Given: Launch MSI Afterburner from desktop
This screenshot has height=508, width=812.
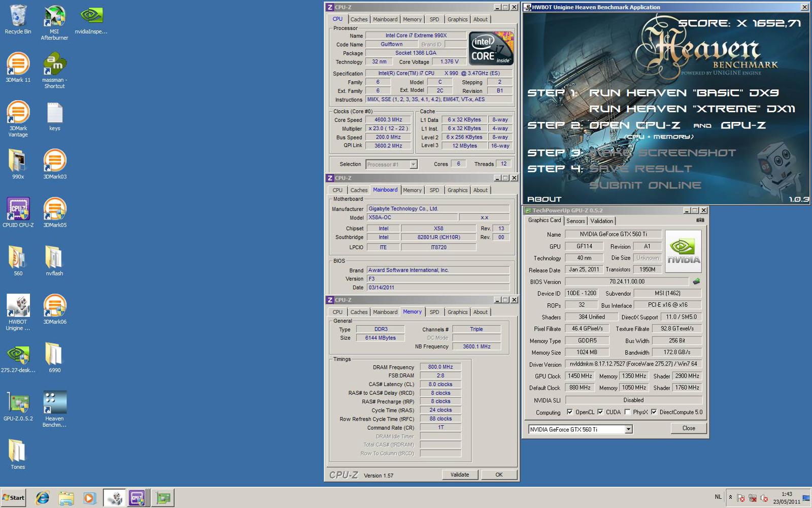Looking at the screenshot, I should (54, 23).
